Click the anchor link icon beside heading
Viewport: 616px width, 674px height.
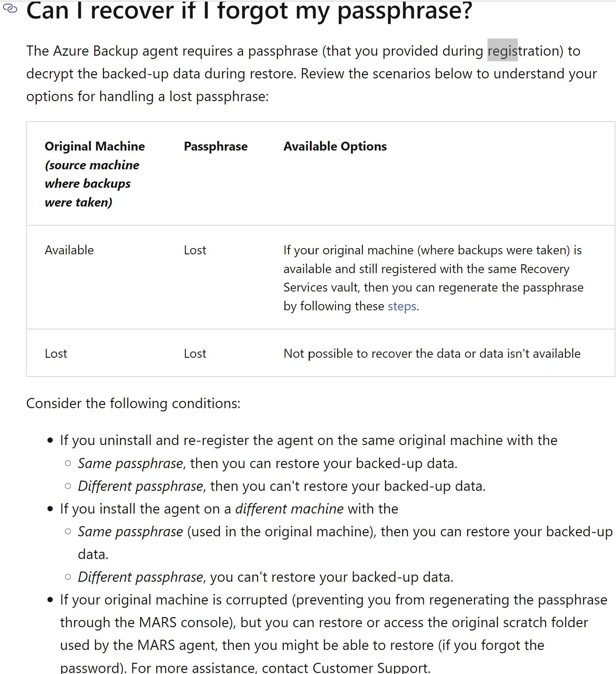(10, 8)
